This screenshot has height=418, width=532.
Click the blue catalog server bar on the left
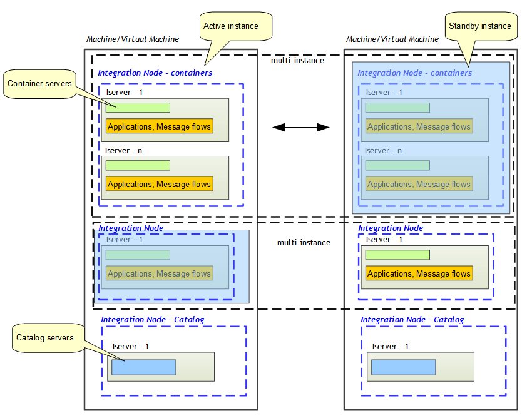[x=143, y=367]
